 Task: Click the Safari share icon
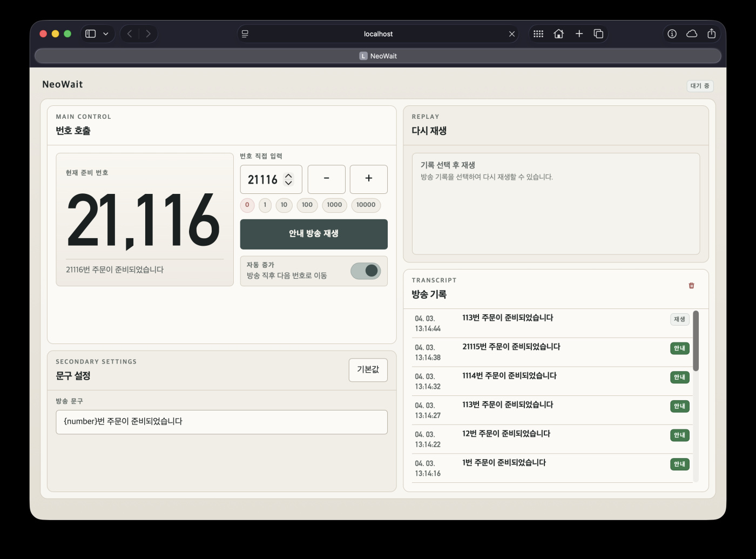711,33
